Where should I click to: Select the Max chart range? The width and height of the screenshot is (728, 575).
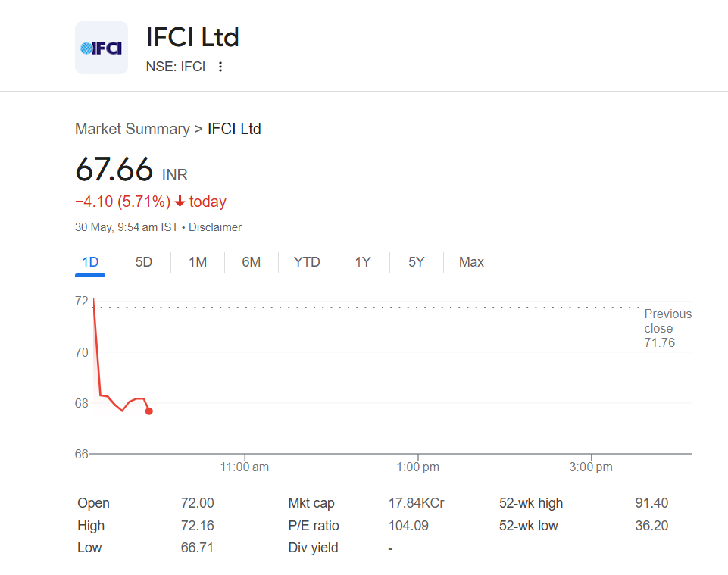click(471, 262)
